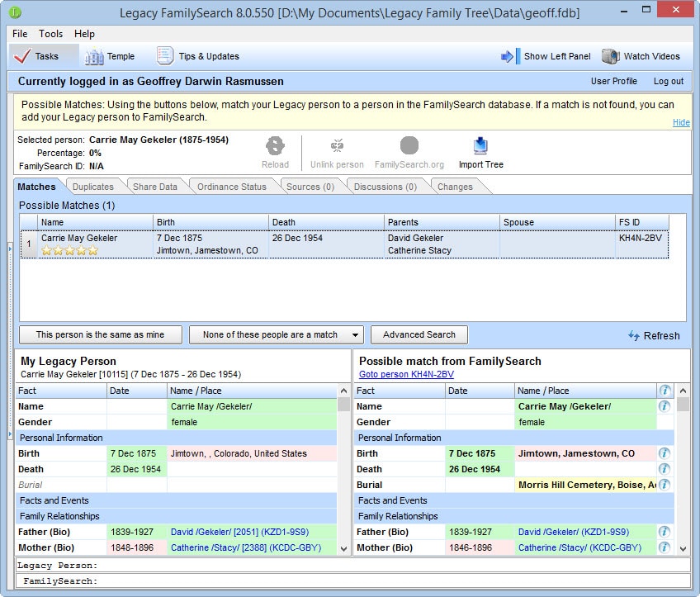
Task: Click Morris Hill Cemetery burial place cell
Action: (x=586, y=485)
